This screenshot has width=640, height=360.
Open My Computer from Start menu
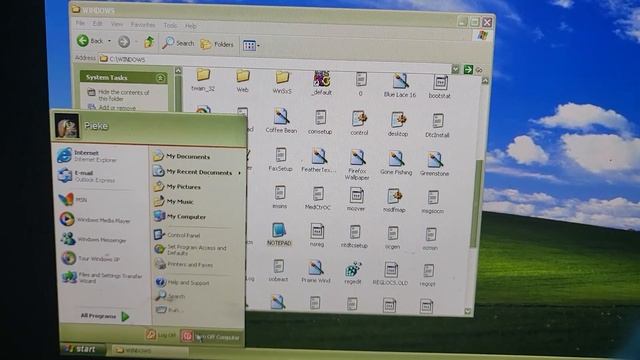[180, 216]
